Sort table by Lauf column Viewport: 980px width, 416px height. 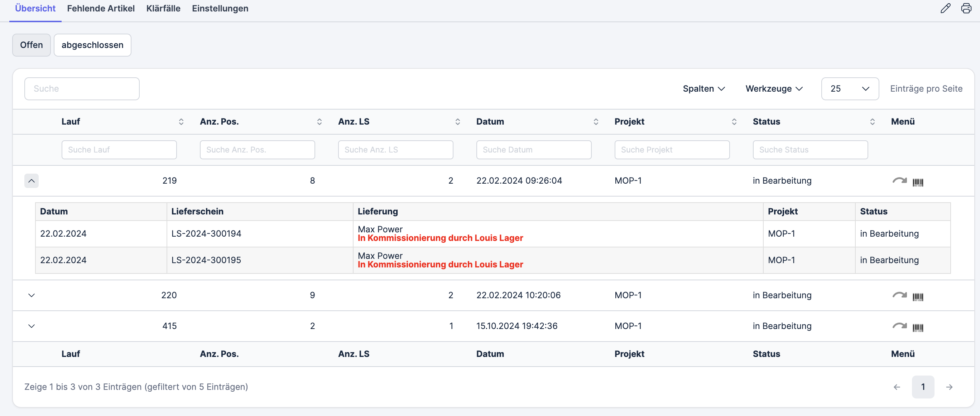click(181, 122)
